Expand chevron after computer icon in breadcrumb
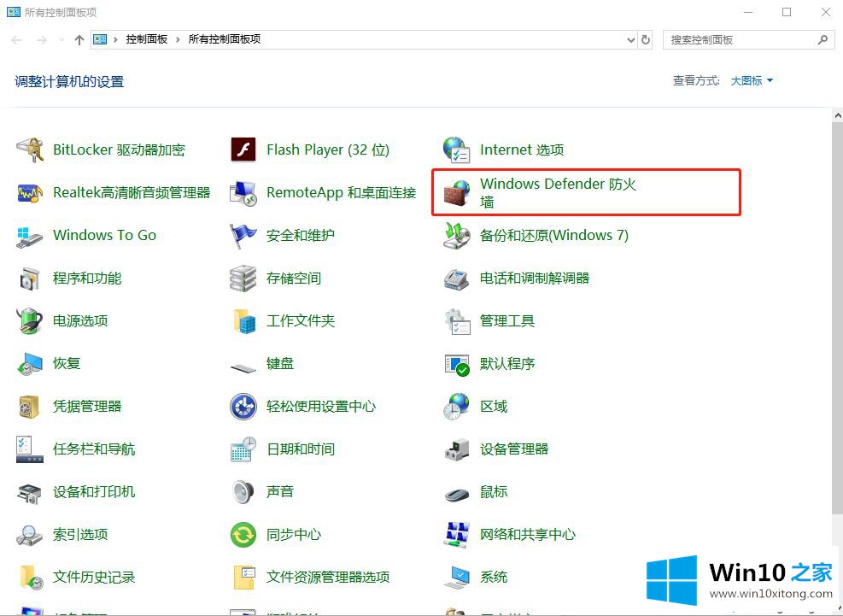Image resolution: width=843 pixels, height=616 pixels. point(115,40)
